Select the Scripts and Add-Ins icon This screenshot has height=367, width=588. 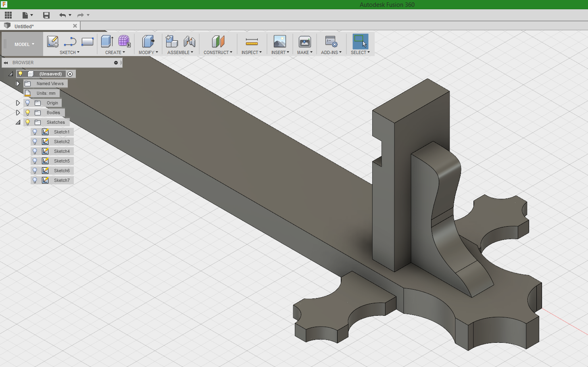(x=331, y=42)
